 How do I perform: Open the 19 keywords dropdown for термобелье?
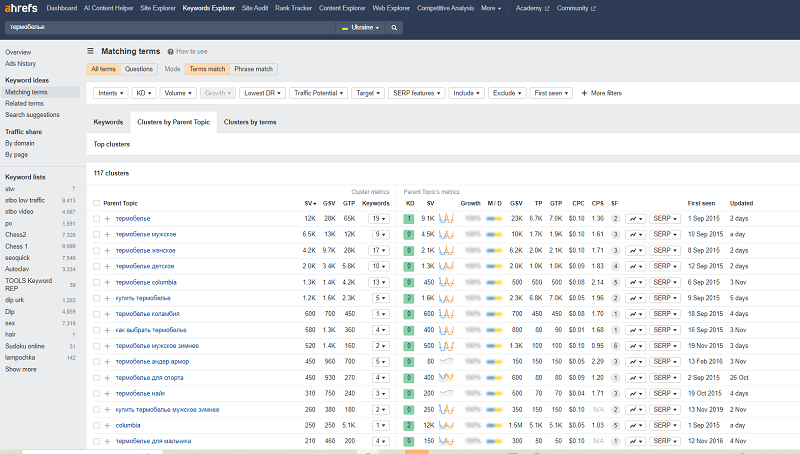point(379,219)
